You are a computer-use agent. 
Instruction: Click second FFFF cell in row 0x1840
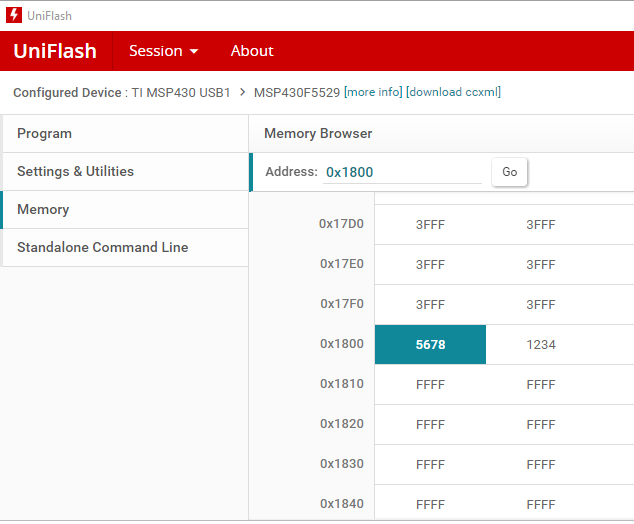541,504
